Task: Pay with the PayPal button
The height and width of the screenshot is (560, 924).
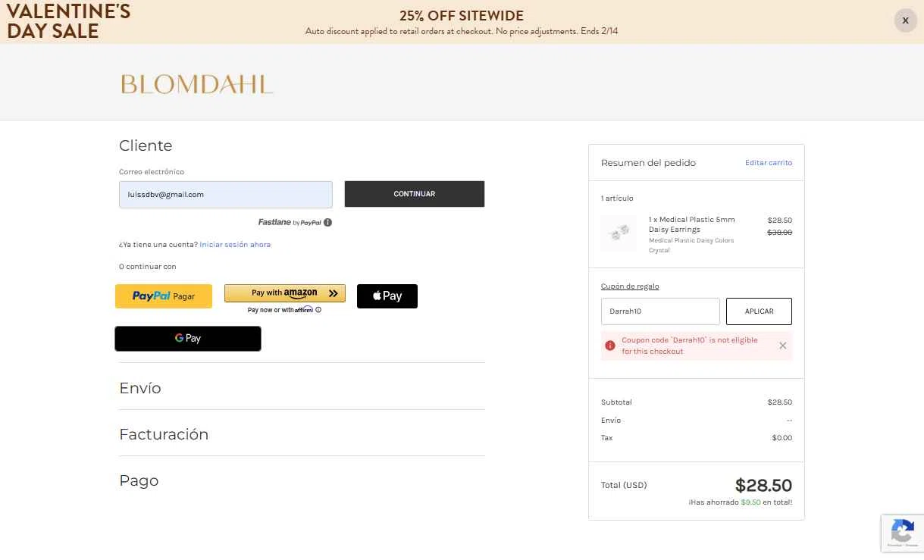Action: [164, 296]
